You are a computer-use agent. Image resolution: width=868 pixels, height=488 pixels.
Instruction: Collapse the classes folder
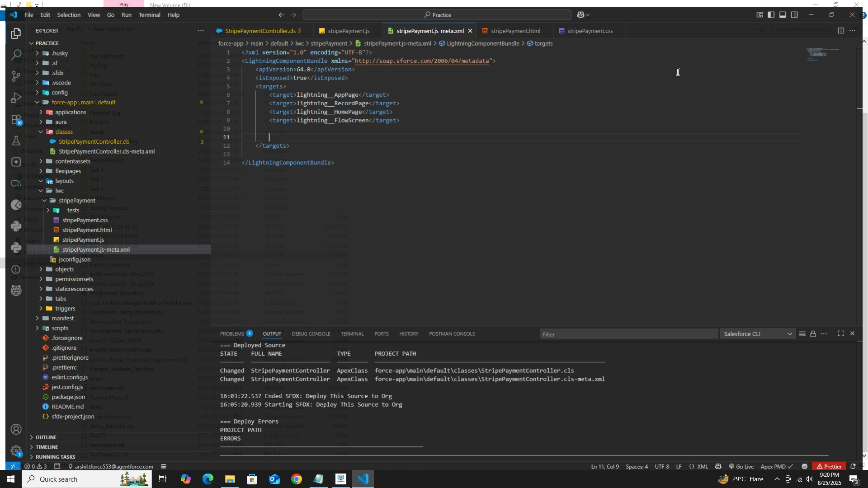click(63, 132)
